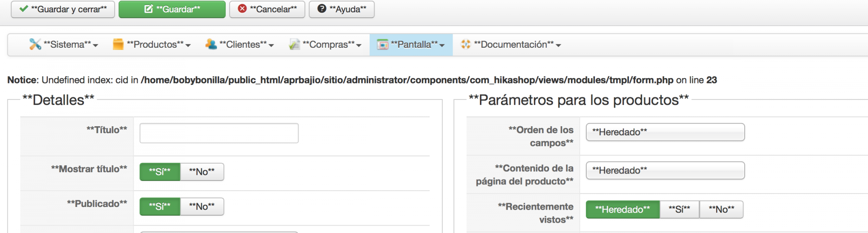
Task: Set Publicado to No
Action: pyautogui.click(x=202, y=207)
